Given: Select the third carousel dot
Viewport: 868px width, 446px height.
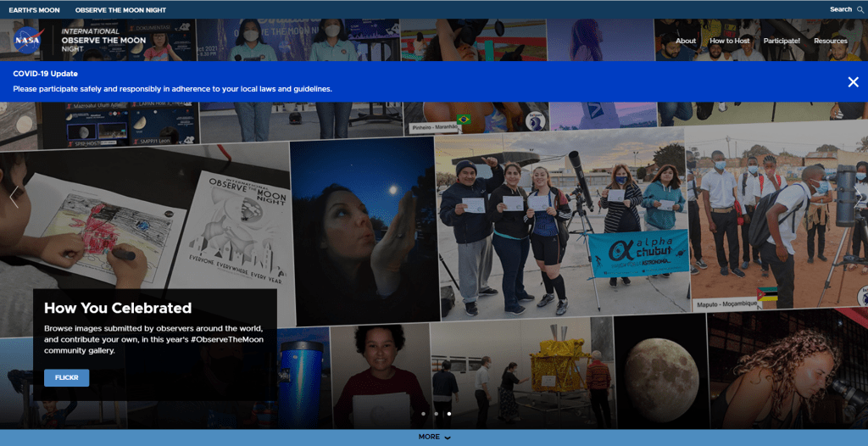Looking at the screenshot, I should (x=449, y=414).
